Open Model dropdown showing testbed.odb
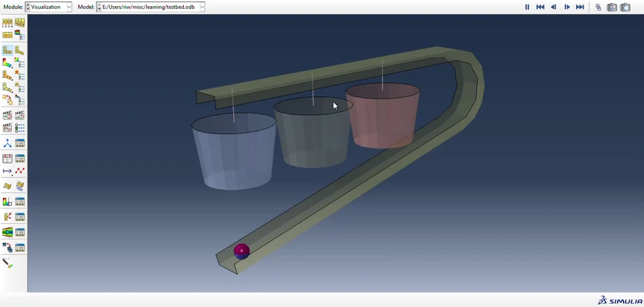Screen dimensions: 644x307 [x=202, y=7]
